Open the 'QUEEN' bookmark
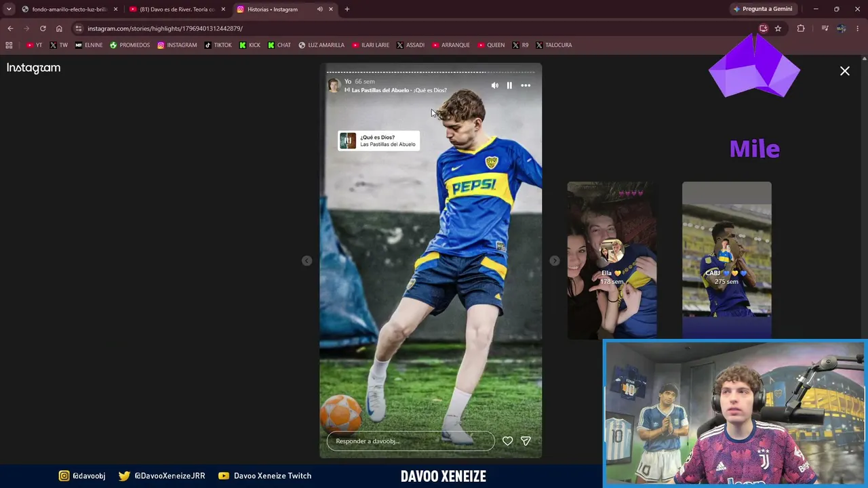This screenshot has width=868, height=488. pos(491,45)
